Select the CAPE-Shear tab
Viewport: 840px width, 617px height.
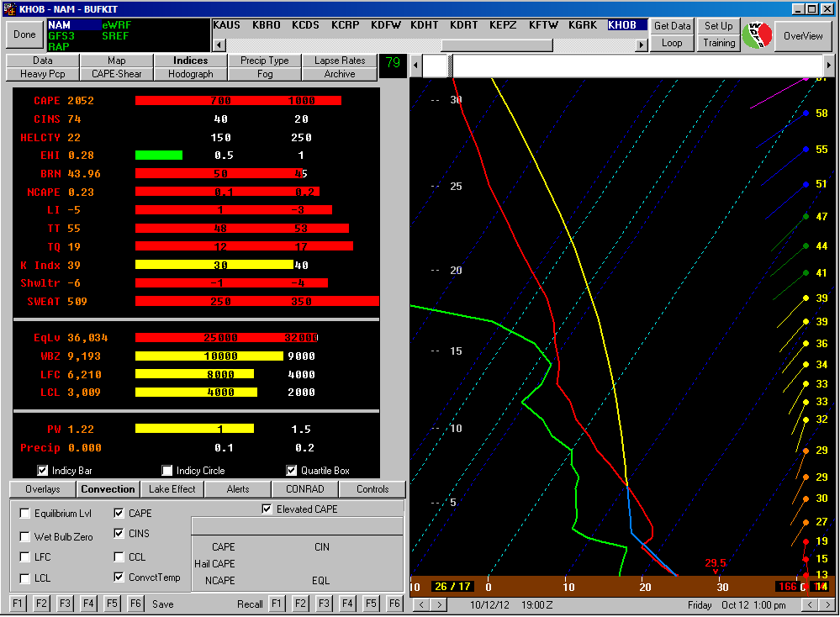pos(117,74)
